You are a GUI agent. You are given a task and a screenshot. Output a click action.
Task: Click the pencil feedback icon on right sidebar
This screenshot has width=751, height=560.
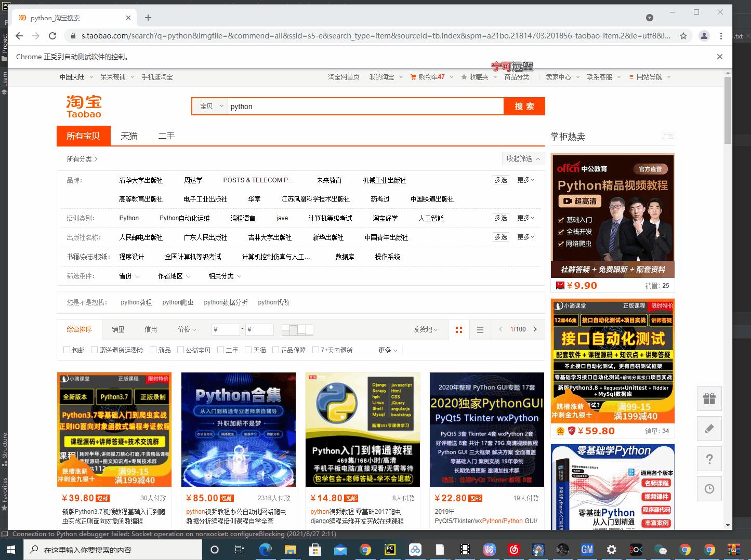(709, 429)
